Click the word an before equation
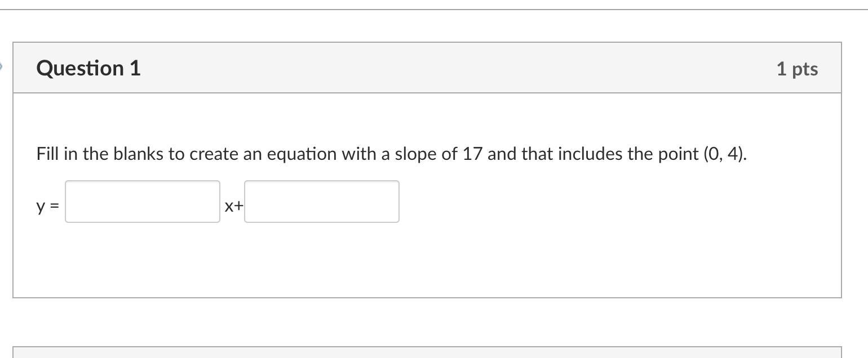 click(x=253, y=154)
